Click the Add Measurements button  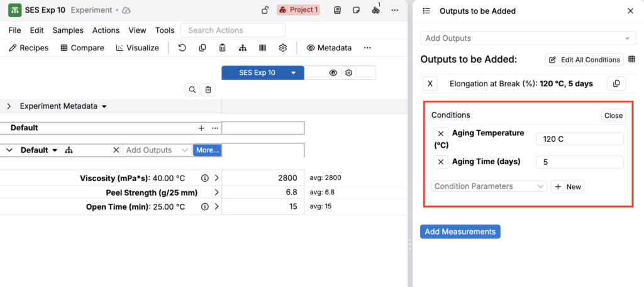pyautogui.click(x=460, y=232)
